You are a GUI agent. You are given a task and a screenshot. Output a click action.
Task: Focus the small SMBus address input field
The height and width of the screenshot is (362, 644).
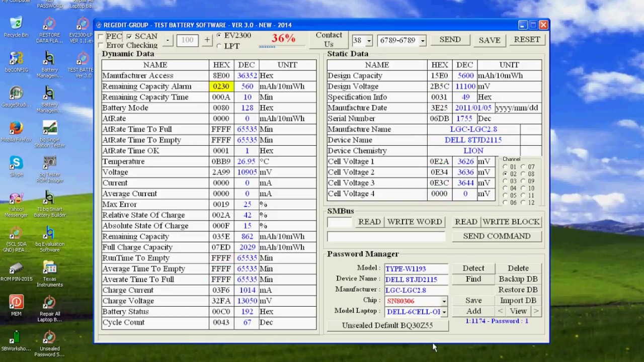340,222
